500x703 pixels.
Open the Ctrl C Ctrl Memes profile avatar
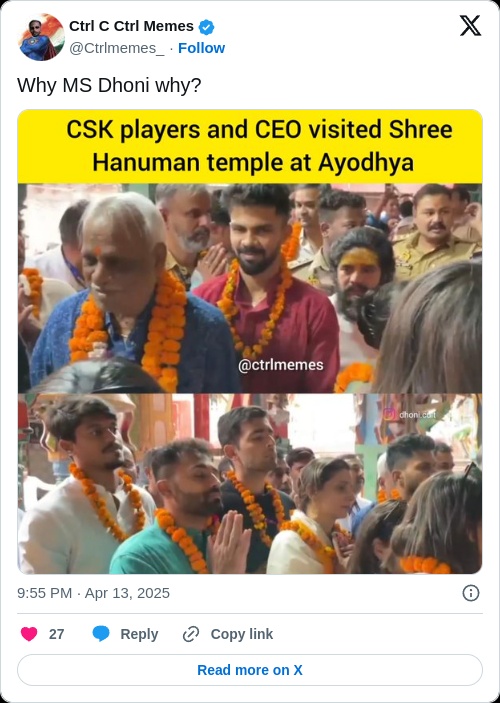pos(41,37)
